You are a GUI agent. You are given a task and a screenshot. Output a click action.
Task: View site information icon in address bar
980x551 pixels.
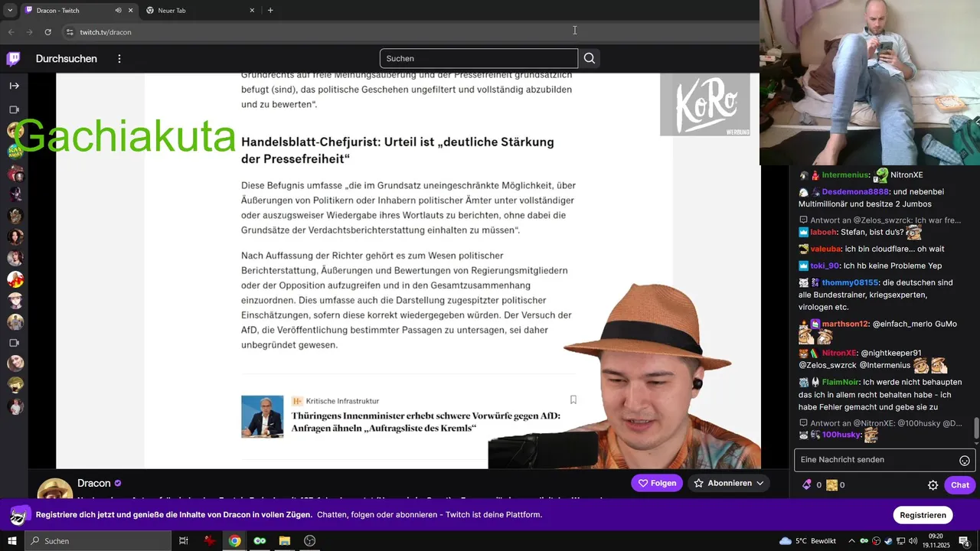pos(70,32)
